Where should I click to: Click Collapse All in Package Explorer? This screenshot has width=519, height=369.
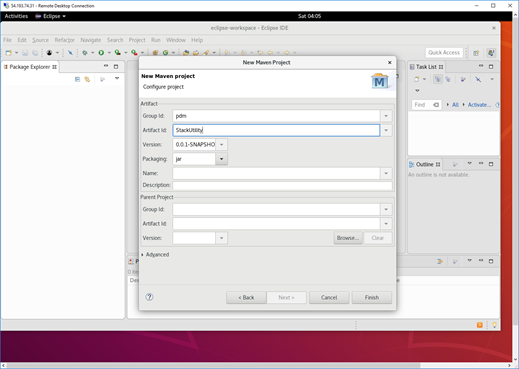pyautogui.click(x=77, y=79)
